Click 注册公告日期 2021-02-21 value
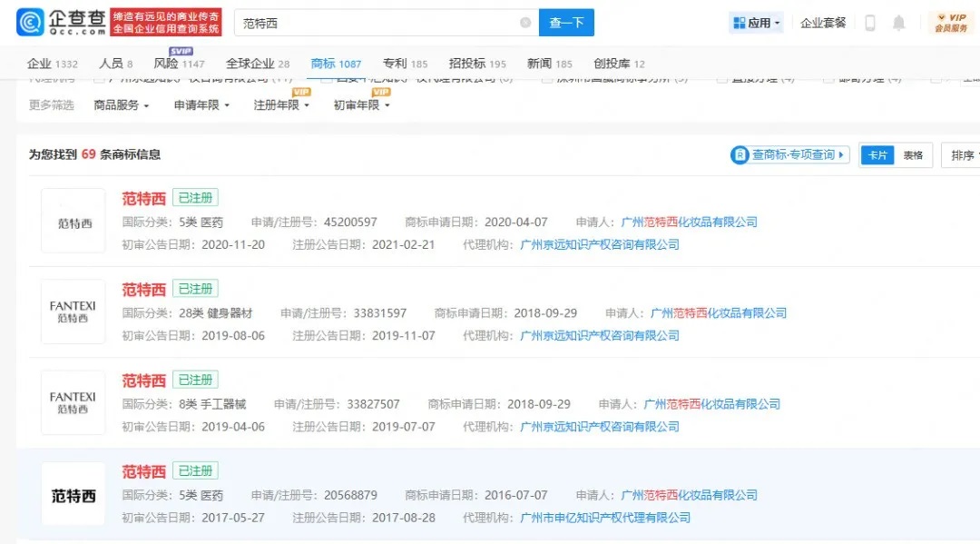This screenshot has height=544, width=980. coord(403,244)
